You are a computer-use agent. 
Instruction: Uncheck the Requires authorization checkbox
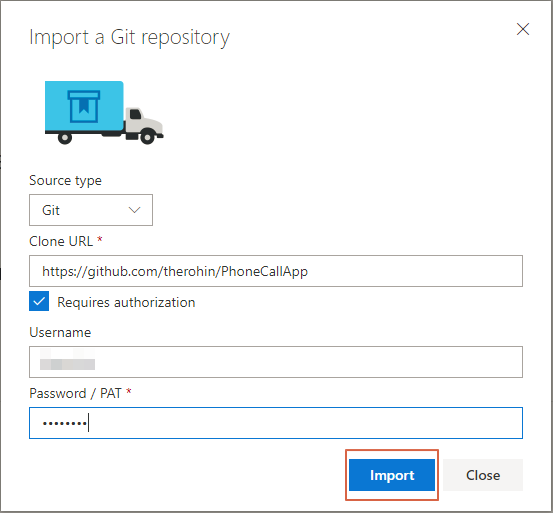pyautogui.click(x=39, y=301)
